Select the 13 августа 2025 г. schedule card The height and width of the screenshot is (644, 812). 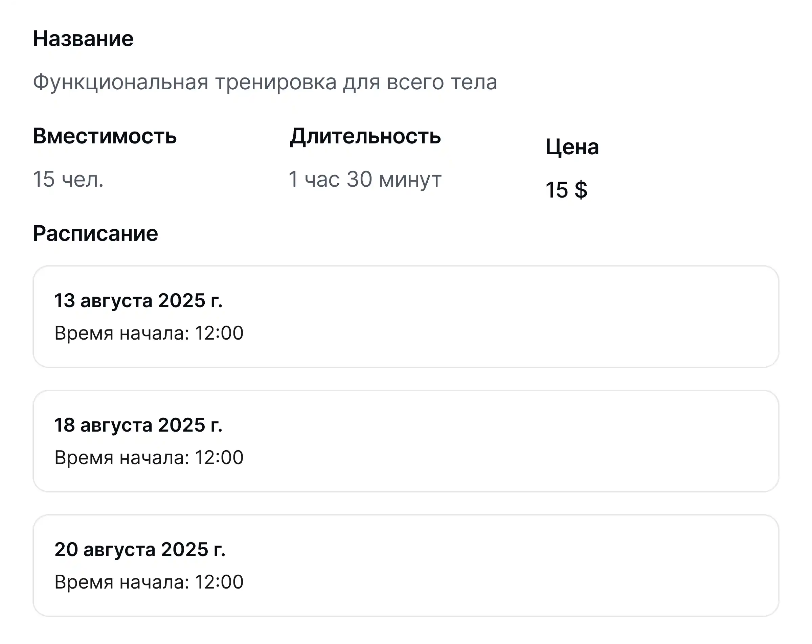click(x=406, y=316)
